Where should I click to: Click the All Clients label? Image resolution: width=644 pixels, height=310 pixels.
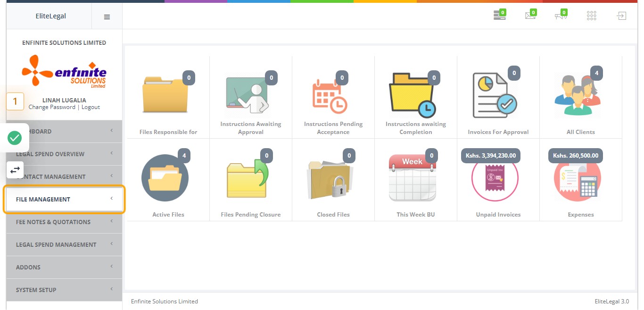coord(581,132)
